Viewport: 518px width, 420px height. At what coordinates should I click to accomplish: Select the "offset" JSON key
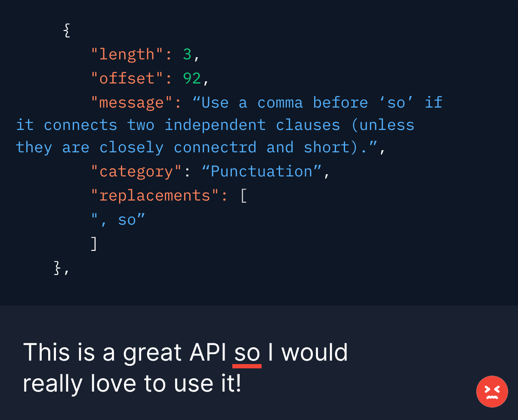127,78
